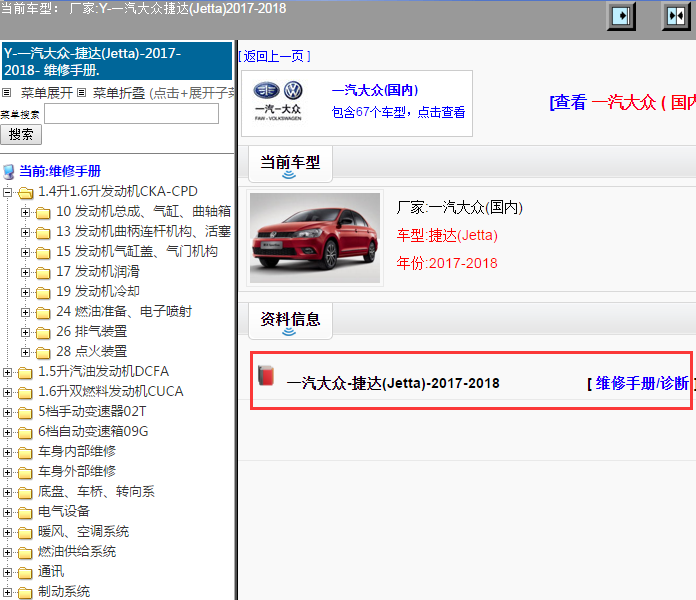696x600 pixels.
Task: Select 车身外部维修 tree label
Action: [x=77, y=471]
